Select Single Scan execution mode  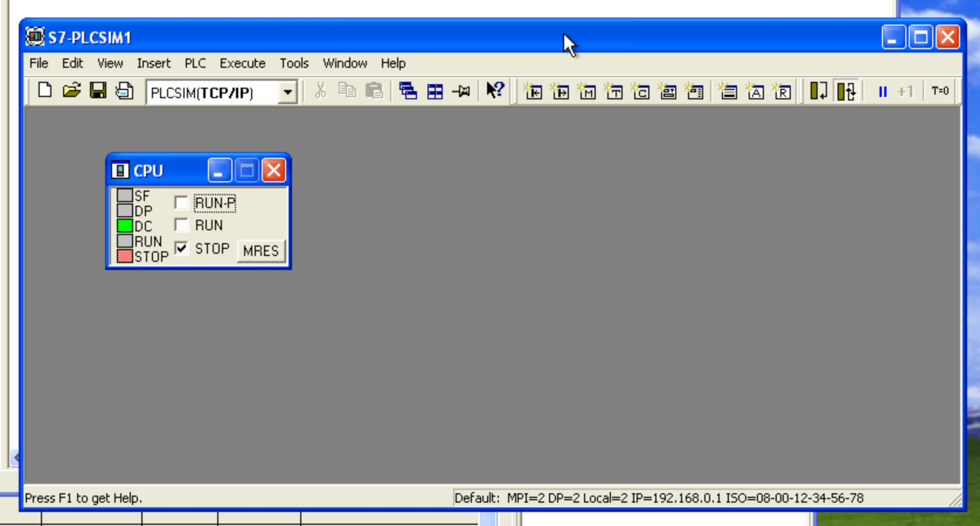pyautogui.click(x=818, y=91)
